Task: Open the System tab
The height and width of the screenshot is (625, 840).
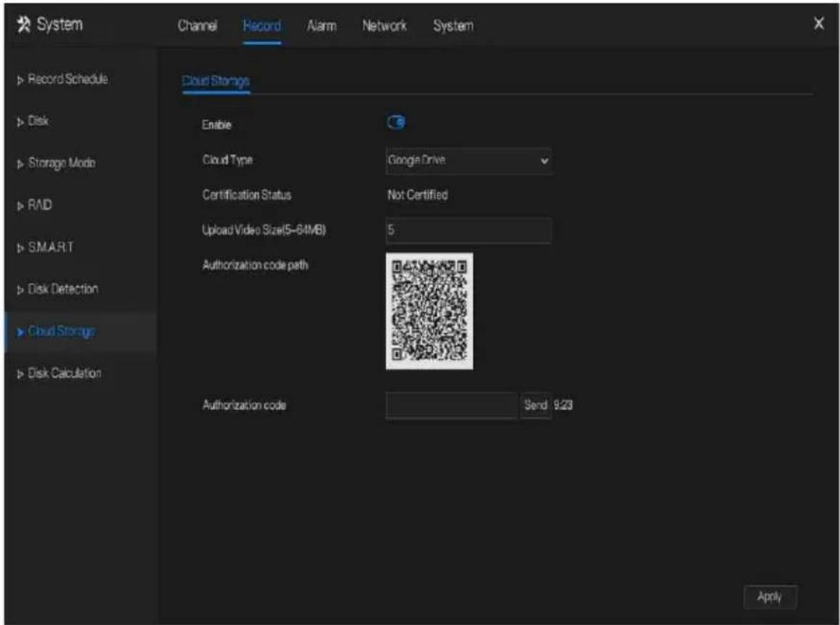Action: (x=453, y=25)
